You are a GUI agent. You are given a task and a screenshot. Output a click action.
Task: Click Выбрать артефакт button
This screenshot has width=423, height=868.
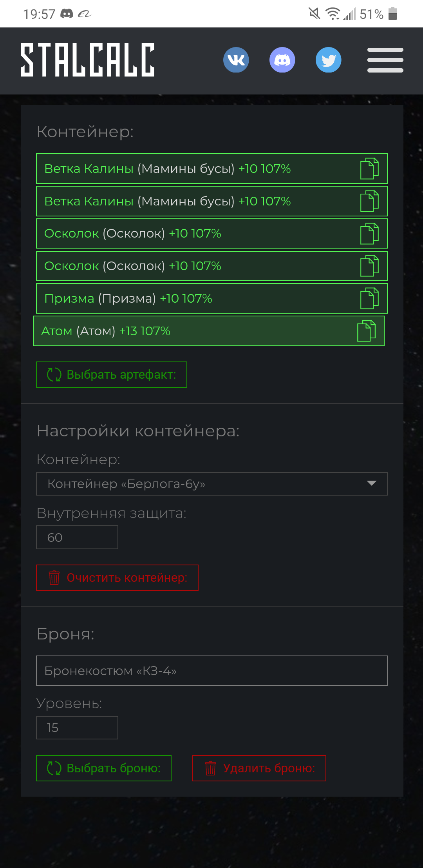[112, 374]
